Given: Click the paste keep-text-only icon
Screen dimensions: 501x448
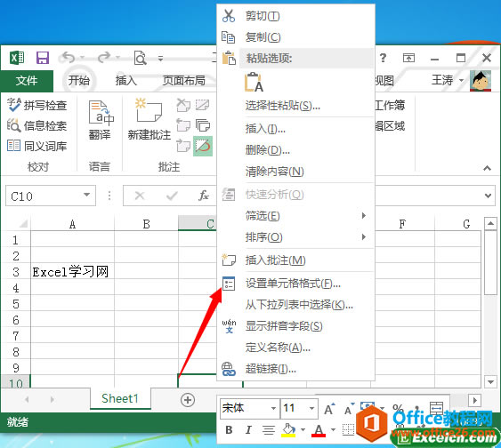Looking at the screenshot, I should point(254,83).
